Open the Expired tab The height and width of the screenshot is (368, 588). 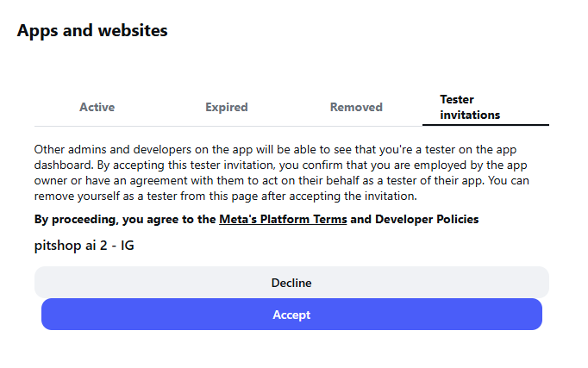pos(227,107)
